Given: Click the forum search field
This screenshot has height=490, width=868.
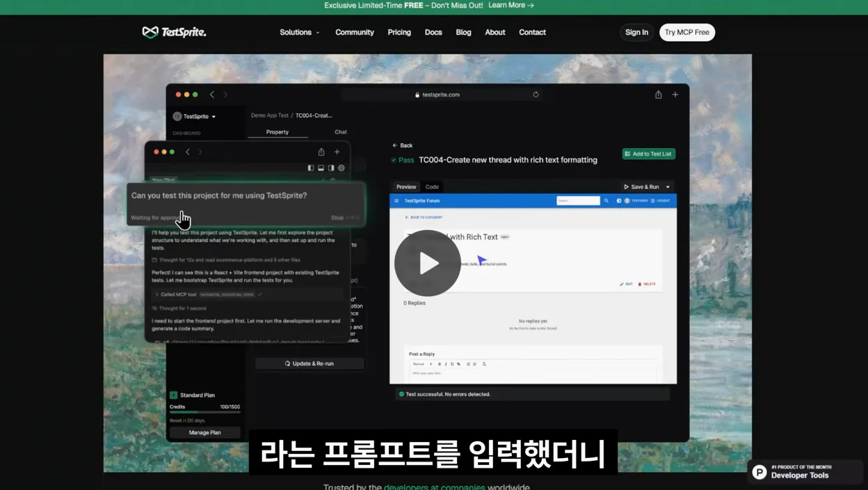Looking at the screenshot, I should [578, 201].
